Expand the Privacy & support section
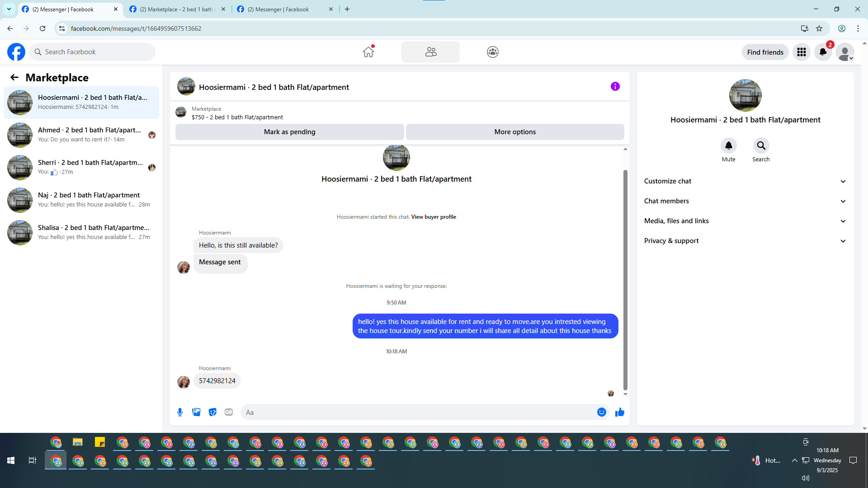 [745, 241]
